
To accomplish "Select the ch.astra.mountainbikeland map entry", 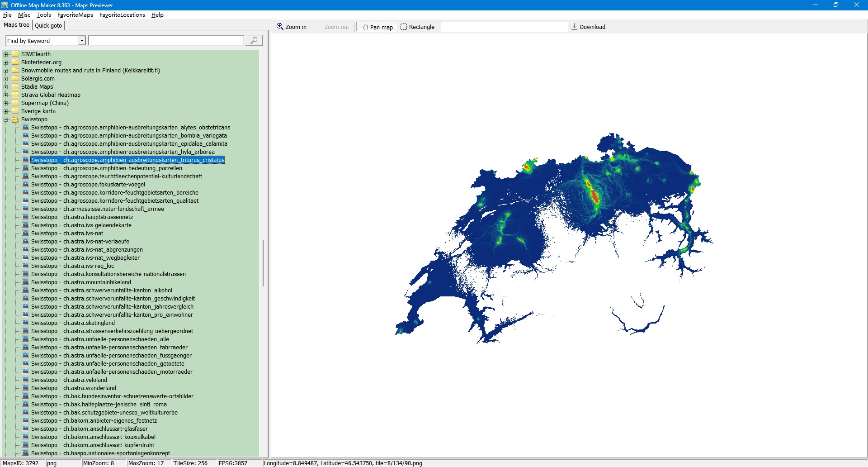I will [x=81, y=282].
